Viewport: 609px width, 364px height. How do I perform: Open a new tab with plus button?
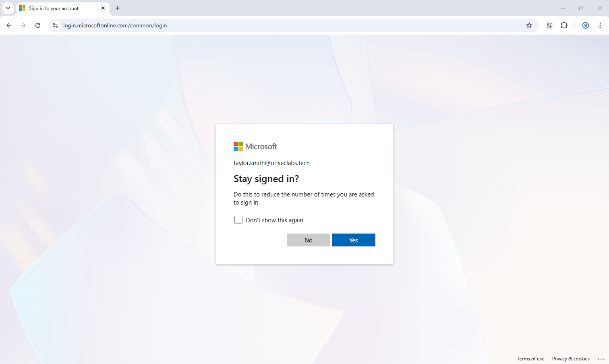(x=118, y=8)
